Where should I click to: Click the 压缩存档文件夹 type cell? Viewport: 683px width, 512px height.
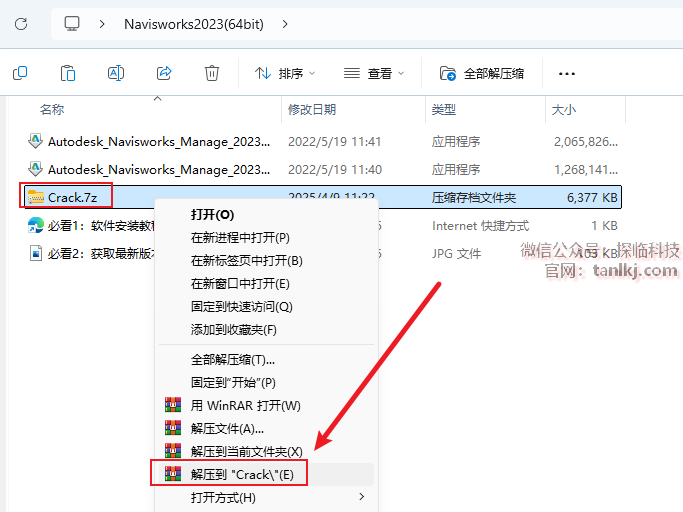473,198
